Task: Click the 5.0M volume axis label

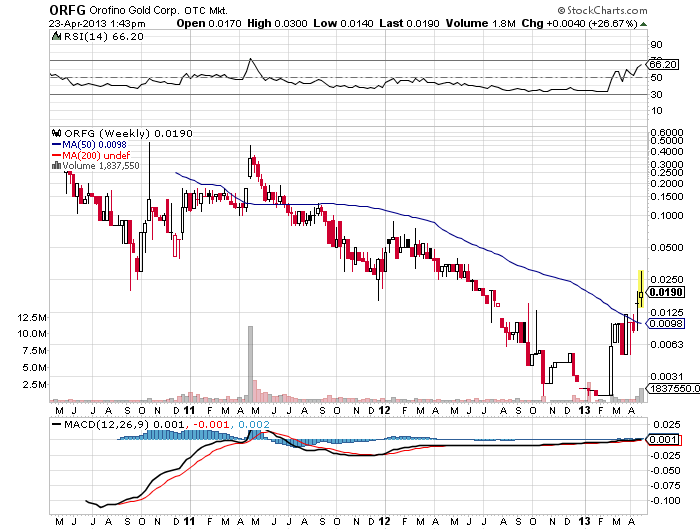Action: [x=34, y=367]
